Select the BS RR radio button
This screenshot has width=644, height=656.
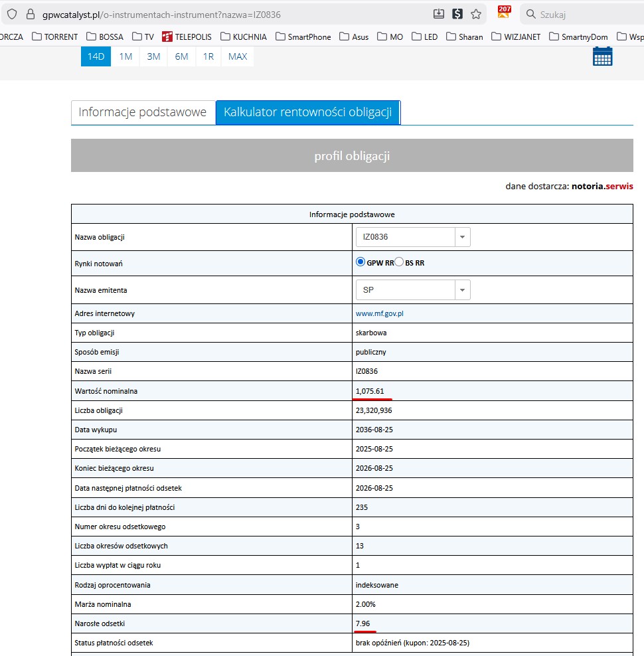point(399,262)
